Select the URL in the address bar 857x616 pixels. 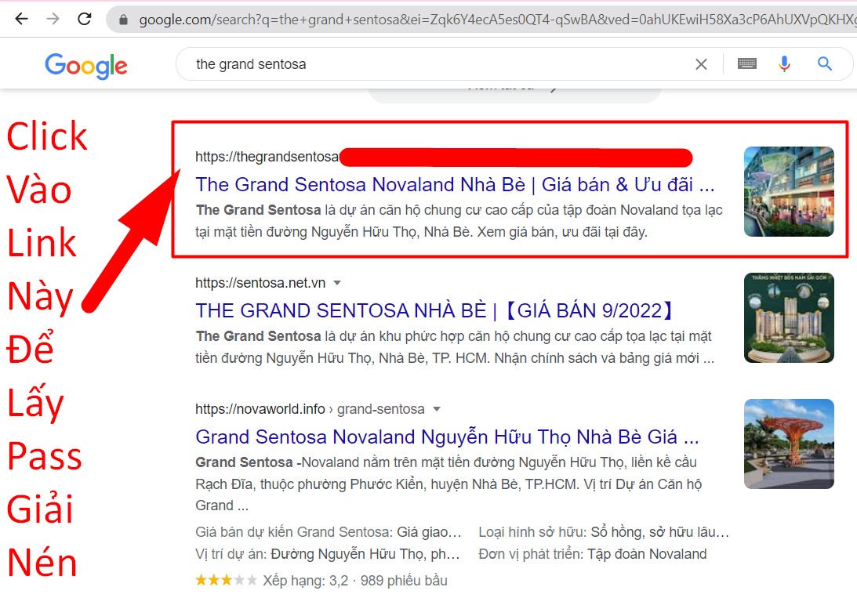[497, 20]
